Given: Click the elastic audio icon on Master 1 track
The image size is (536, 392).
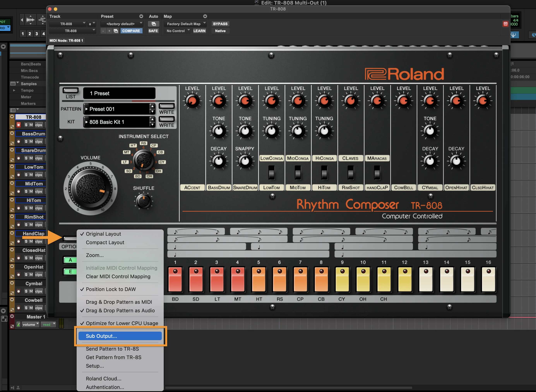Looking at the screenshot, I should [x=19, y=324].
